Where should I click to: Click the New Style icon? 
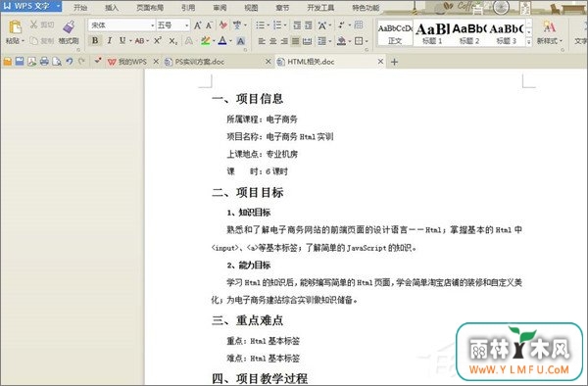pos(550,27)
